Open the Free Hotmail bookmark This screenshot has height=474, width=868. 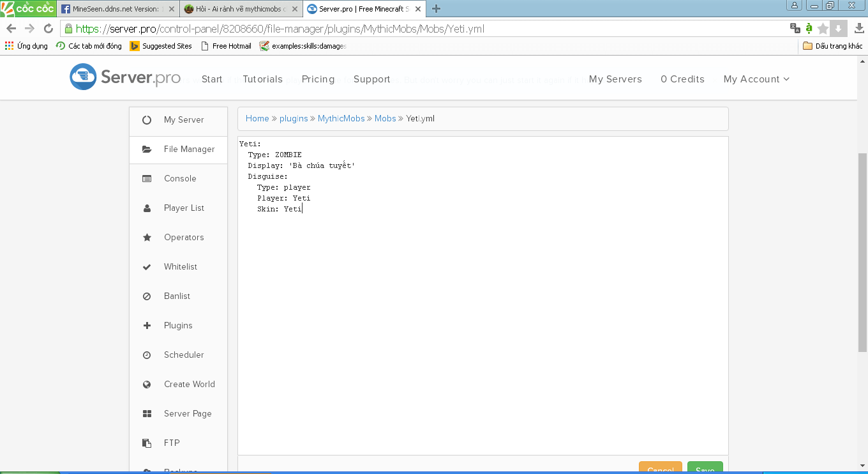(226, 46)
